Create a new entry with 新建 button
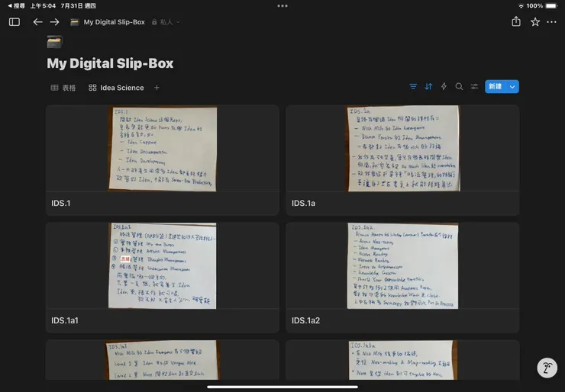Screen dimensions: 565x392 pyautogui.click(x=495, y=86)
